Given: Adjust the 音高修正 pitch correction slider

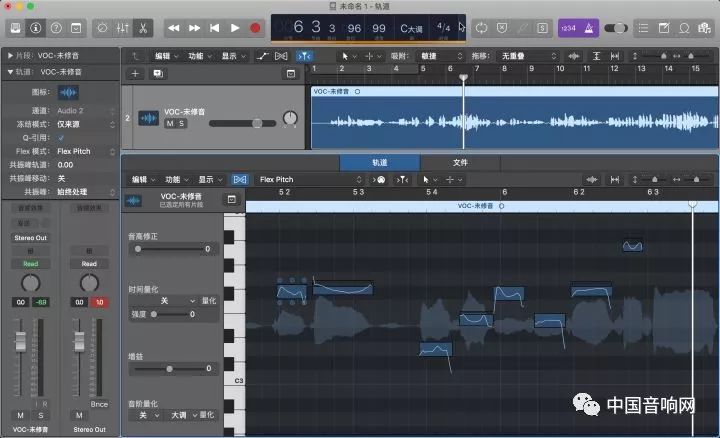Looking at the screenshot, I should 171,249.
